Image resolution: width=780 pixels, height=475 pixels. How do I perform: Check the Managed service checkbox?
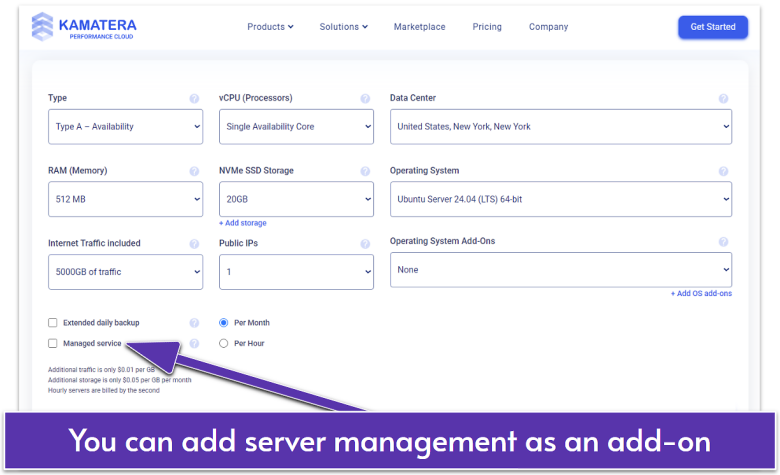(x=53, y=343)
